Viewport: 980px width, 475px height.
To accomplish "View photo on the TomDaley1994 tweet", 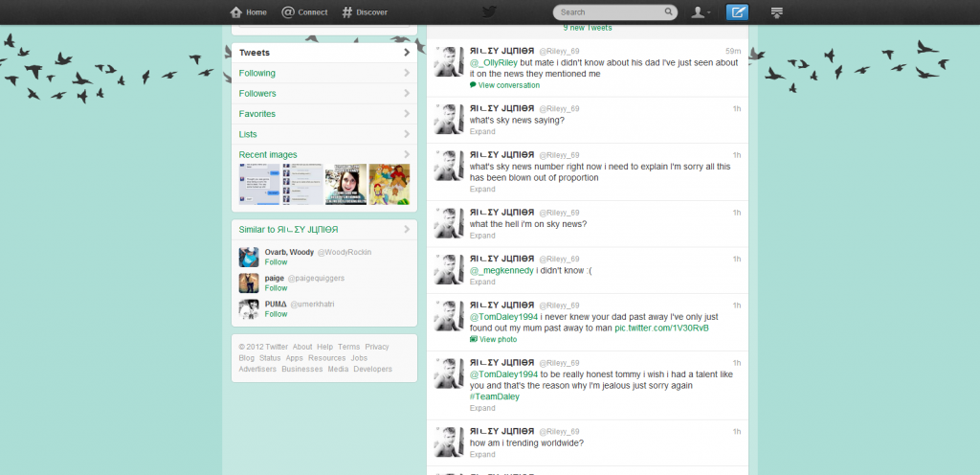I will (494, 339).
